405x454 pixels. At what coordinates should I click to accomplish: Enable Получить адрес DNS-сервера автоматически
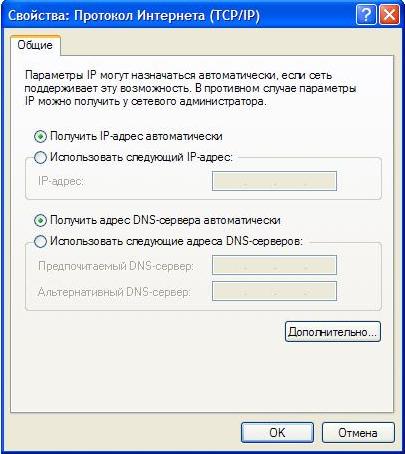click(40, 221)
